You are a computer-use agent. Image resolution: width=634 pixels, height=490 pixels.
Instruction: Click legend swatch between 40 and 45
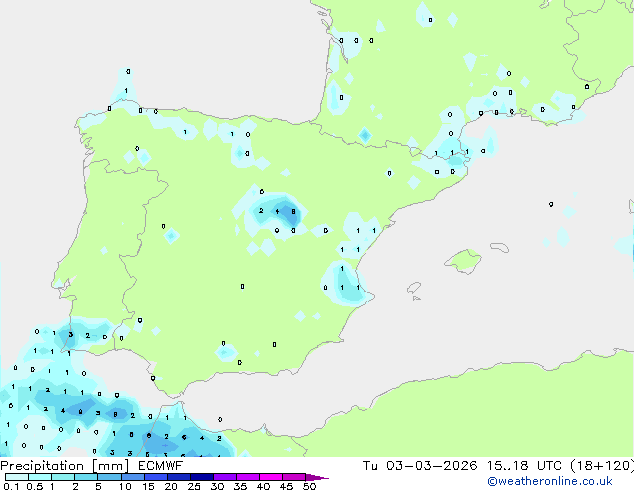(271, 477)
